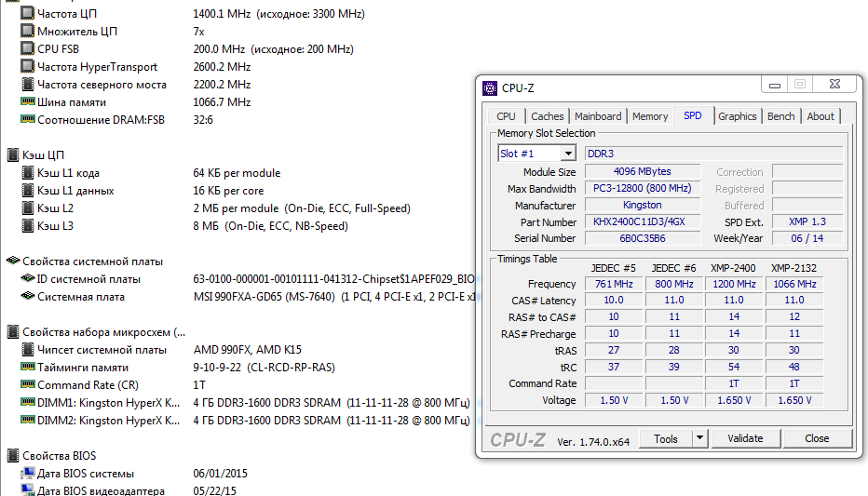Click the Tools button in CPU-Z
The image size is (868, 496).
(x=665, y=438)
